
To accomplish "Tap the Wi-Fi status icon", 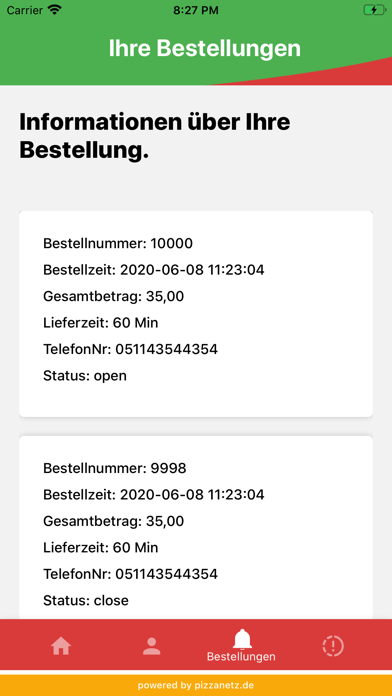I will [x=55, y=10].
